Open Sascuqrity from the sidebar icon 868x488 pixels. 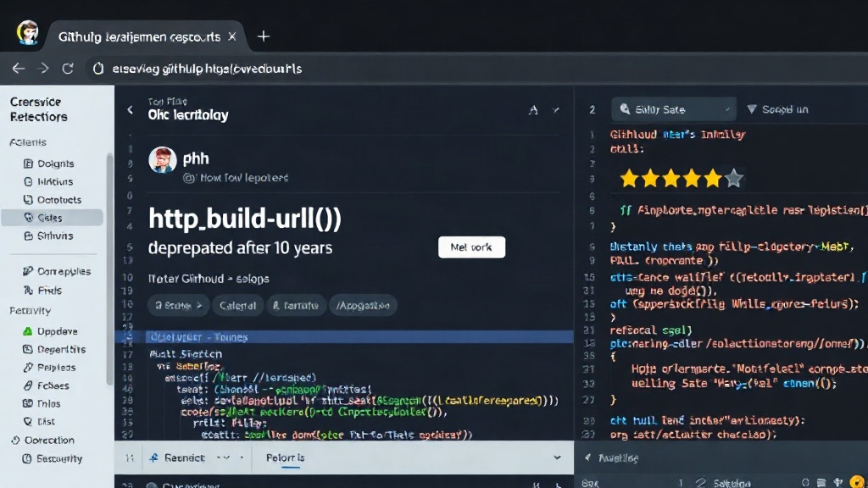(26, 458)
